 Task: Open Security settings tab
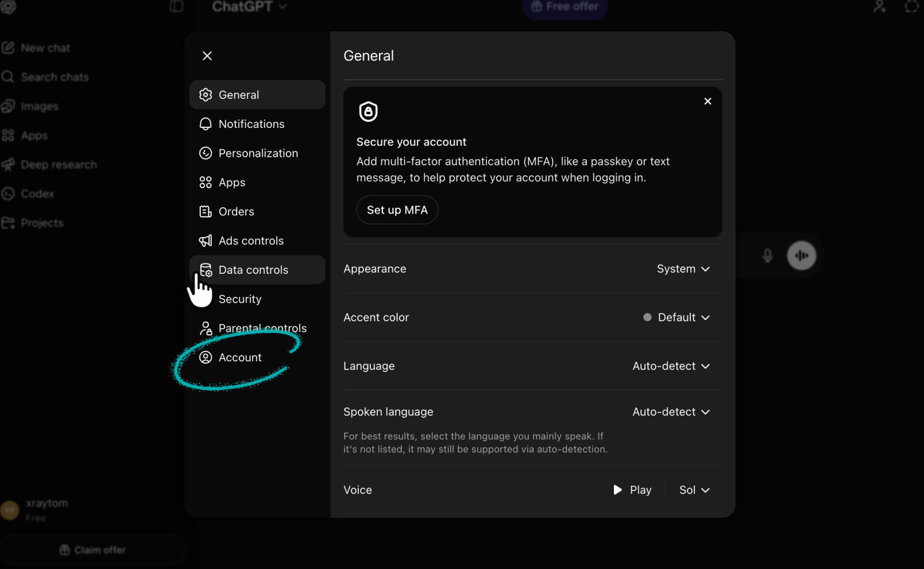coord(257,299)
